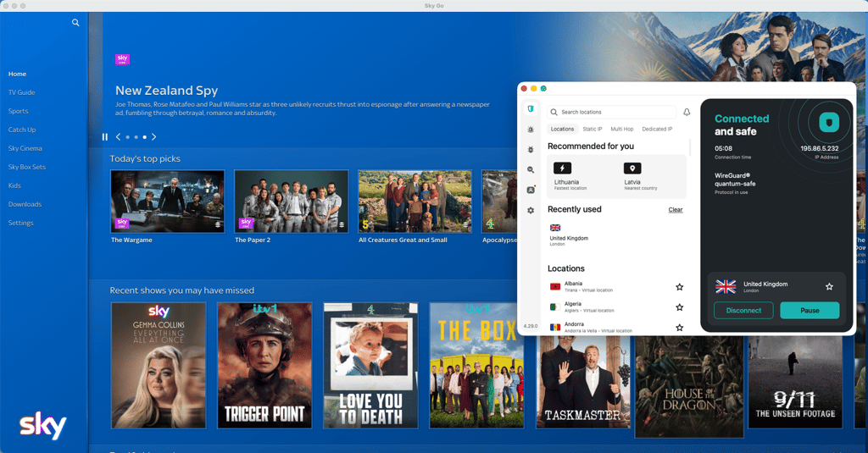Open series list icon on The Wargame
This screenshot has height=453, width=868.
218,224
